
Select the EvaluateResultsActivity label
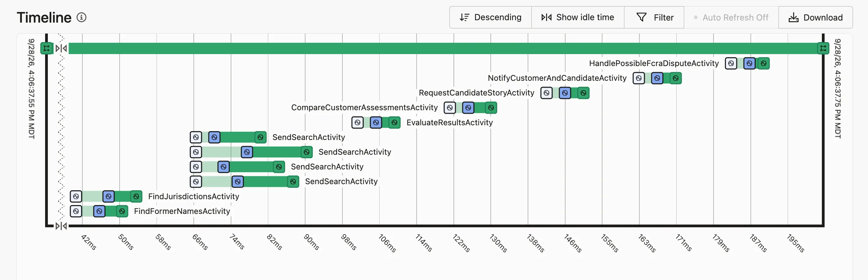click(x=450, y=123)
